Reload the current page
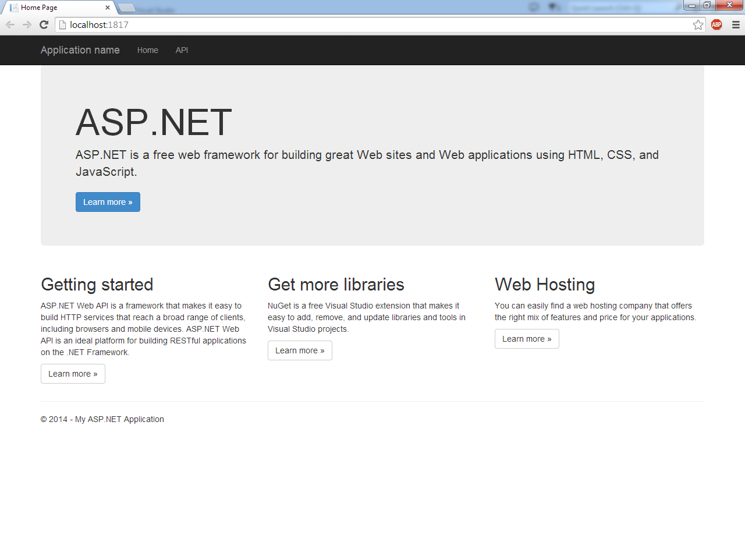 (x=43, y=24)
